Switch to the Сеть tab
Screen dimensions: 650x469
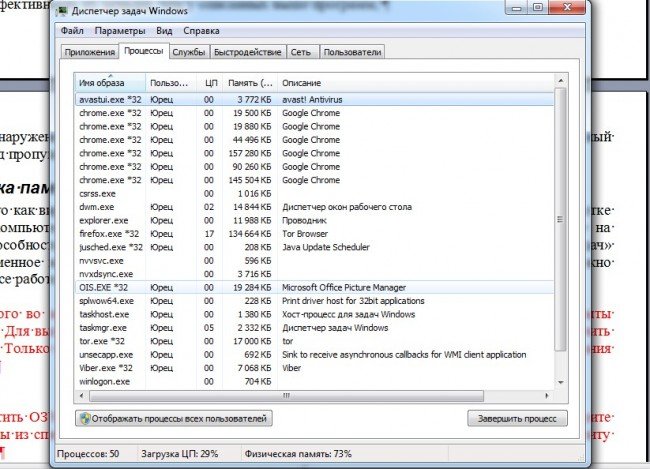pos(300,52)
